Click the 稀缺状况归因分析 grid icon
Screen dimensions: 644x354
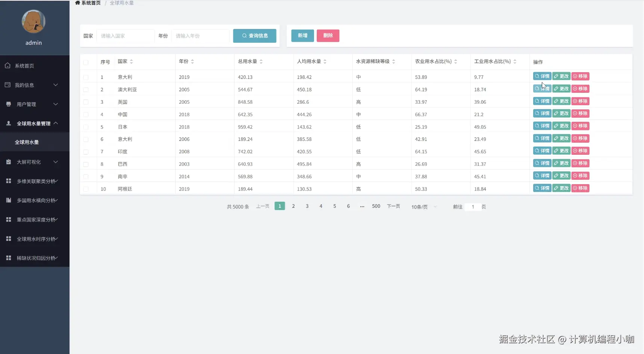(x=9, y=258)
